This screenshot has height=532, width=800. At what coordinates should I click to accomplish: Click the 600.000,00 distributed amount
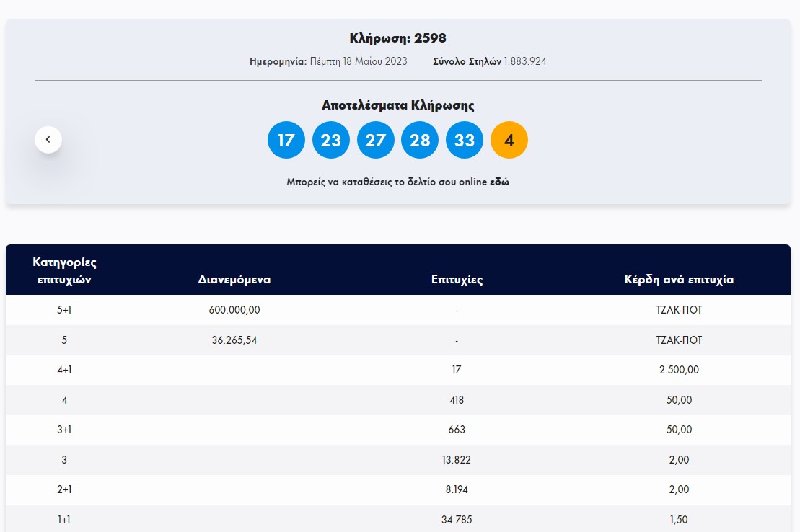click(234, 310)
